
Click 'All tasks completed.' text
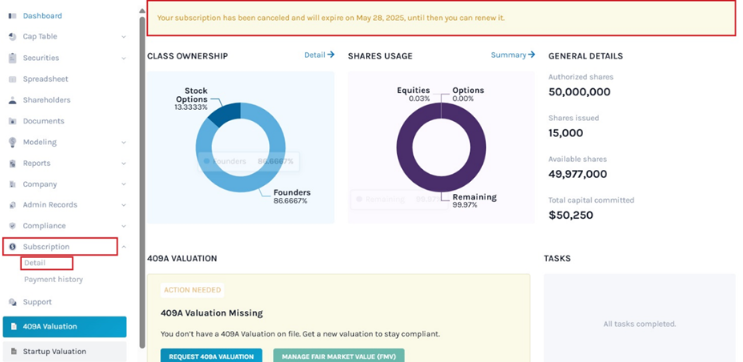click(x=639, y=324)
